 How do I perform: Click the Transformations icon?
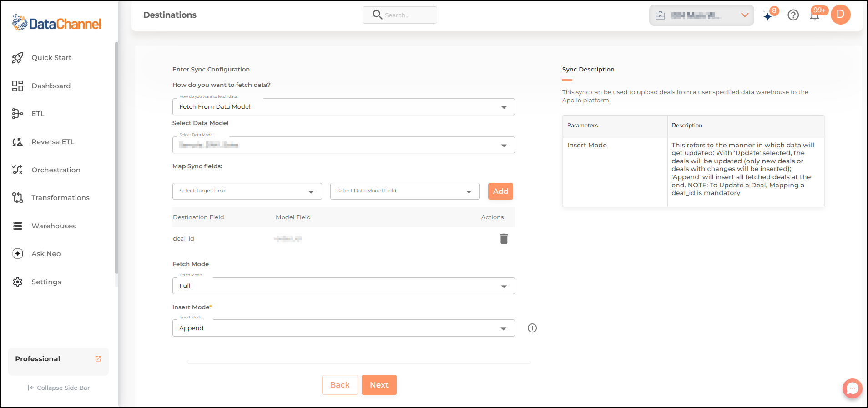[18, 198]
